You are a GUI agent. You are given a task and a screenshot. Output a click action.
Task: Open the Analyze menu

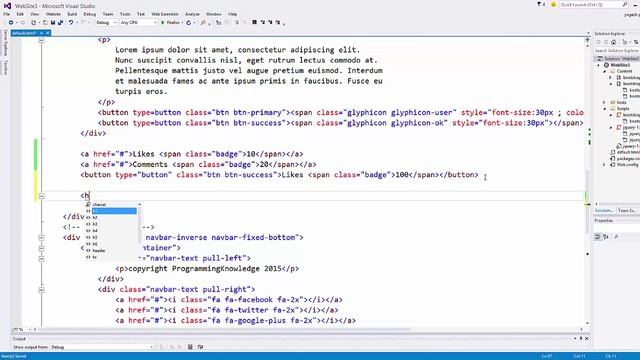pos(192,14)
